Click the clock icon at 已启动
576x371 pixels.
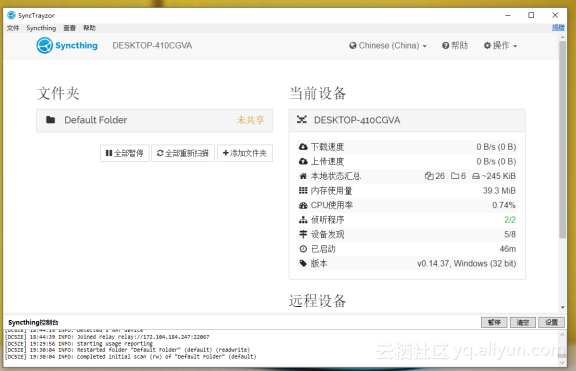pos(303,249)
